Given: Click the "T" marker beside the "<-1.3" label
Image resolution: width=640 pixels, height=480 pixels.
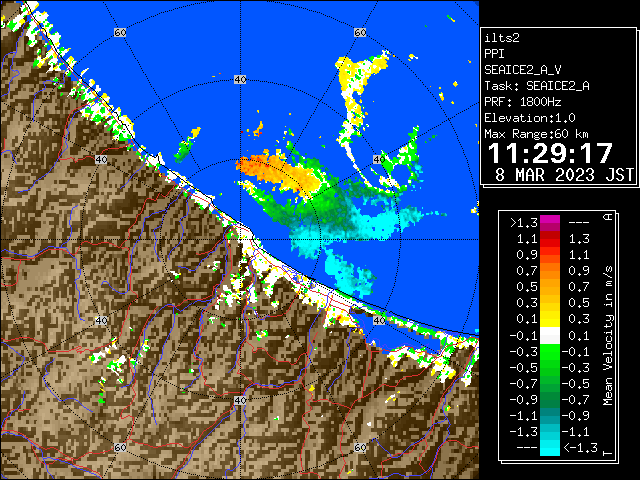Looking at the screenshot, I should point(608,453).
